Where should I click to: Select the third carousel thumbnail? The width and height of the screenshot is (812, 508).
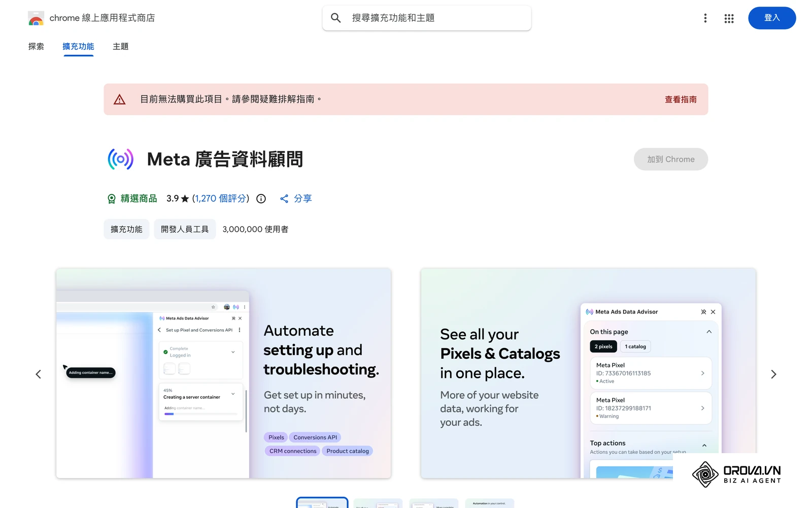tap(434, 503)
